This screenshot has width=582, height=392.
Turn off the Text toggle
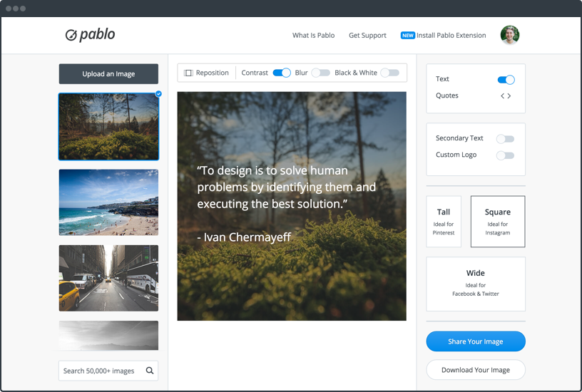click(506, 80)
